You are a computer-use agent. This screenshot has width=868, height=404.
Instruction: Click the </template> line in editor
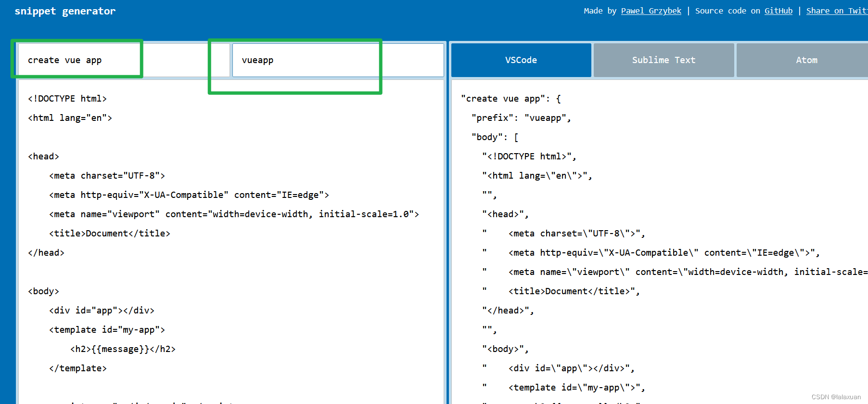click(78, 368)
